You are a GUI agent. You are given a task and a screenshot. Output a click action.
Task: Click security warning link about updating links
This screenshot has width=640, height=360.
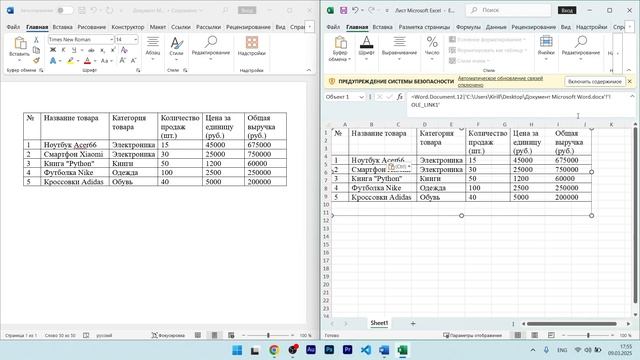coord(500,81)
